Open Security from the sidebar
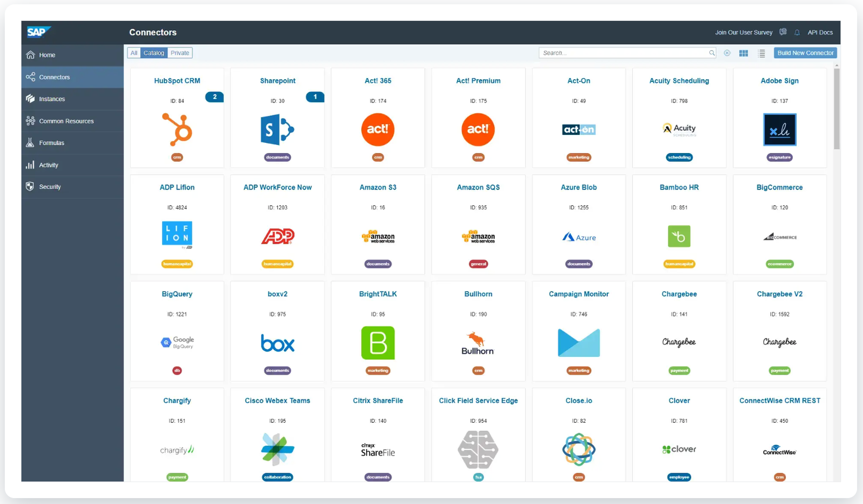The height and width of the screenshot is (504, 863). coord(50,187)
